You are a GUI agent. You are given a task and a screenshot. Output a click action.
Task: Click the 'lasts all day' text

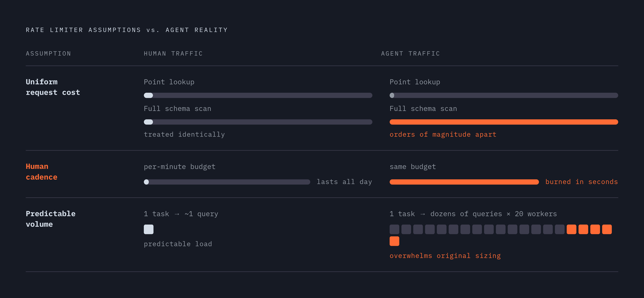coord(344,182)
